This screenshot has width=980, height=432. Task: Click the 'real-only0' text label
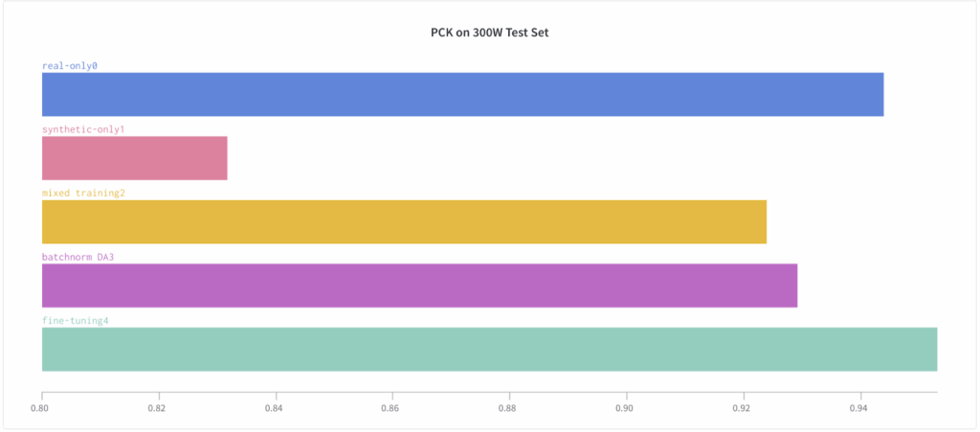coord(69,66)
